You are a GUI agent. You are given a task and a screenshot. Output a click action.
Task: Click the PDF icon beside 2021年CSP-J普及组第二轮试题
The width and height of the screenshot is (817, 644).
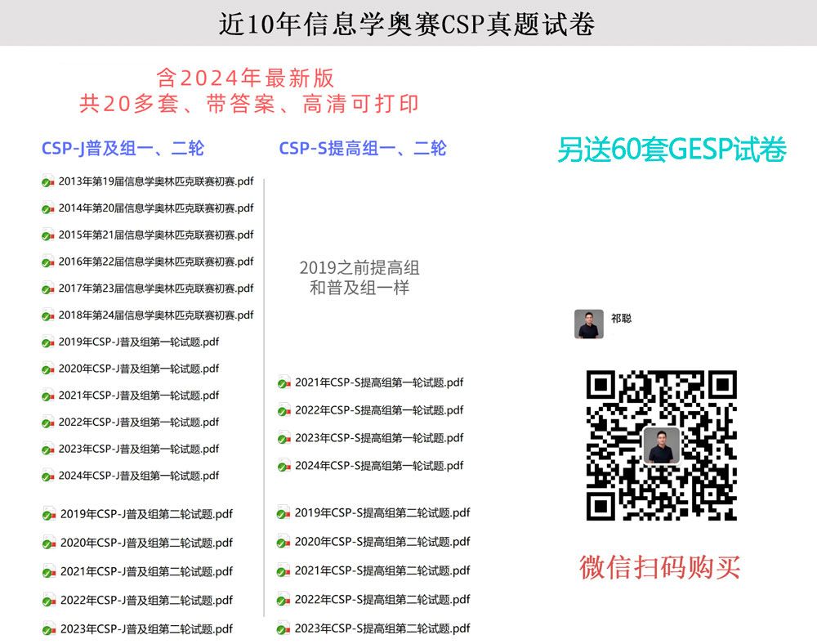(49, 571)
